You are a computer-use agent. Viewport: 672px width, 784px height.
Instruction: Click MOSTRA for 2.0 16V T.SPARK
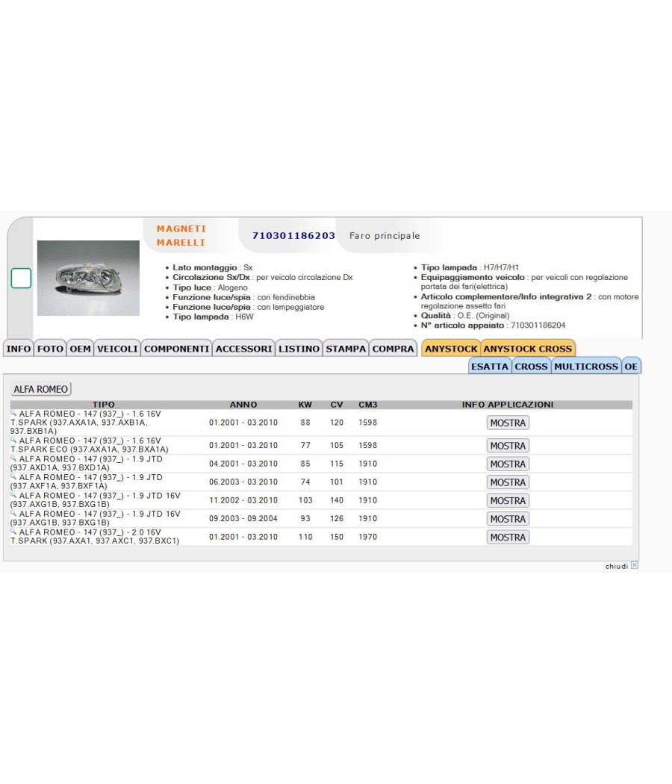click(x=508, y=537)
